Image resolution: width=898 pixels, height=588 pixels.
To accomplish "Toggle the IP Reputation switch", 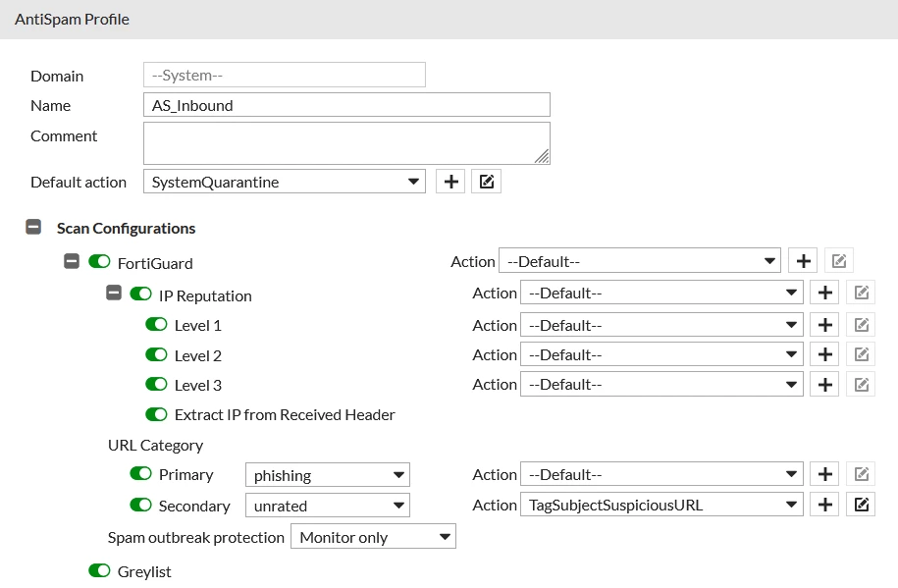I will pyautogui.click(x=141, y=294).
